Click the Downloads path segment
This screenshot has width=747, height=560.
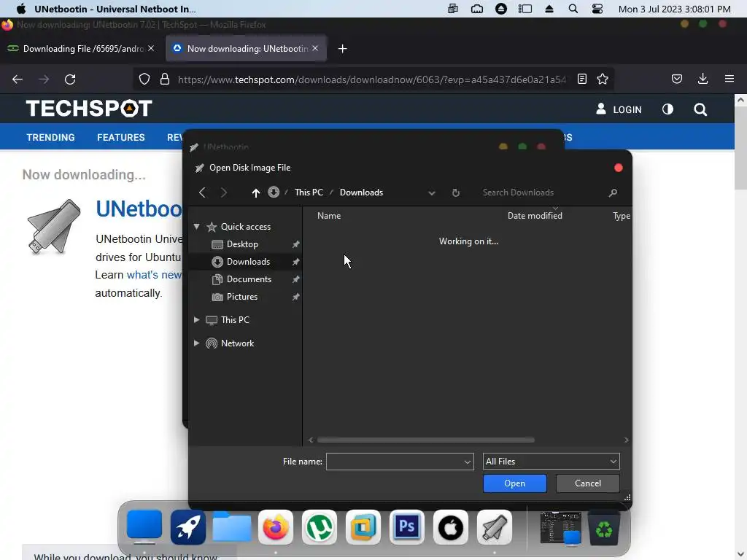(361, 192)
